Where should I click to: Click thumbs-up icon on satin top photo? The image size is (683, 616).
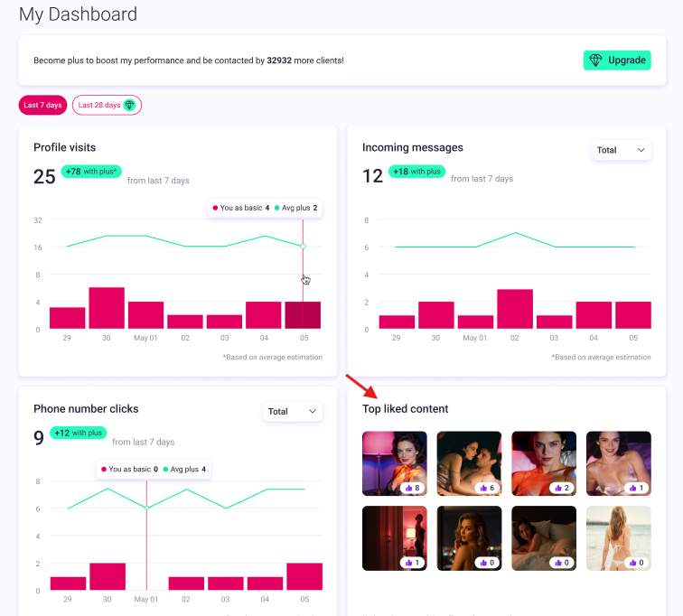coord(633,488)
